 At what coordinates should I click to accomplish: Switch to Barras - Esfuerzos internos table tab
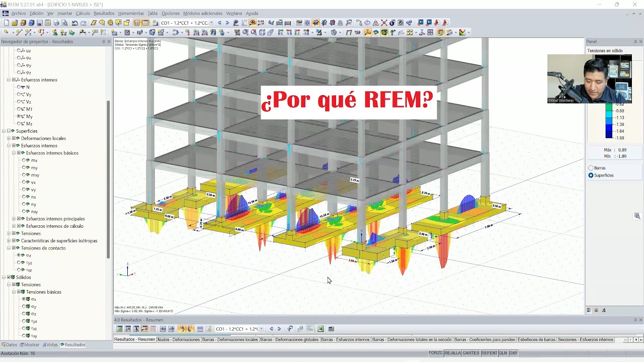click(345, 340)
